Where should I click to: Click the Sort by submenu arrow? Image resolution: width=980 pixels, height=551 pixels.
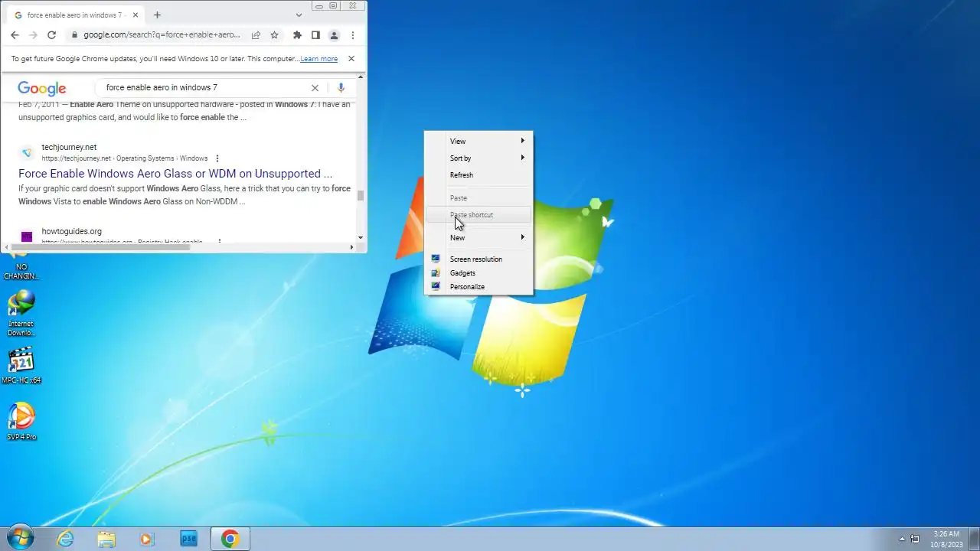[x=523, y=158]
